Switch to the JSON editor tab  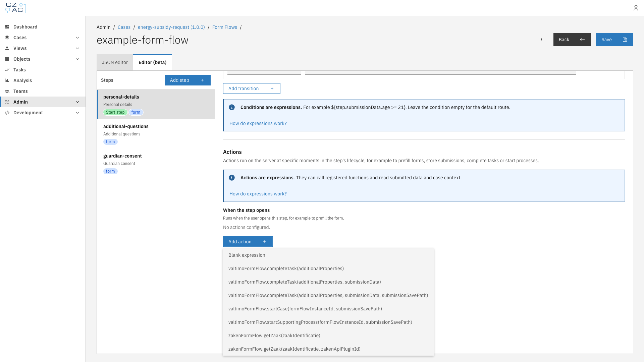tap(115, 62)
